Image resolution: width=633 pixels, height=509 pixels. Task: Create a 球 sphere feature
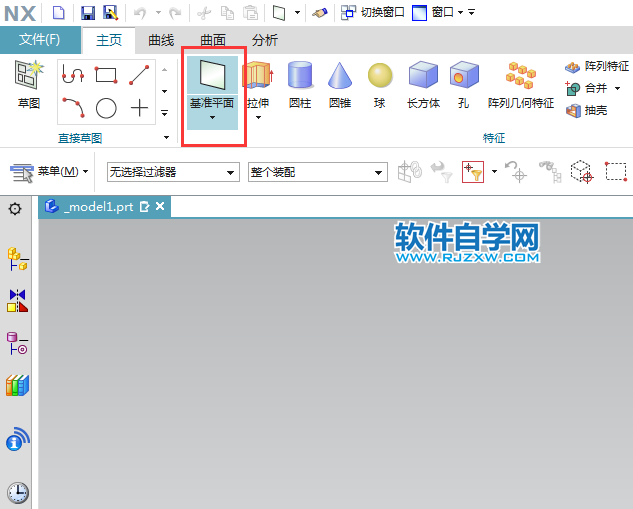coord(379,85)
